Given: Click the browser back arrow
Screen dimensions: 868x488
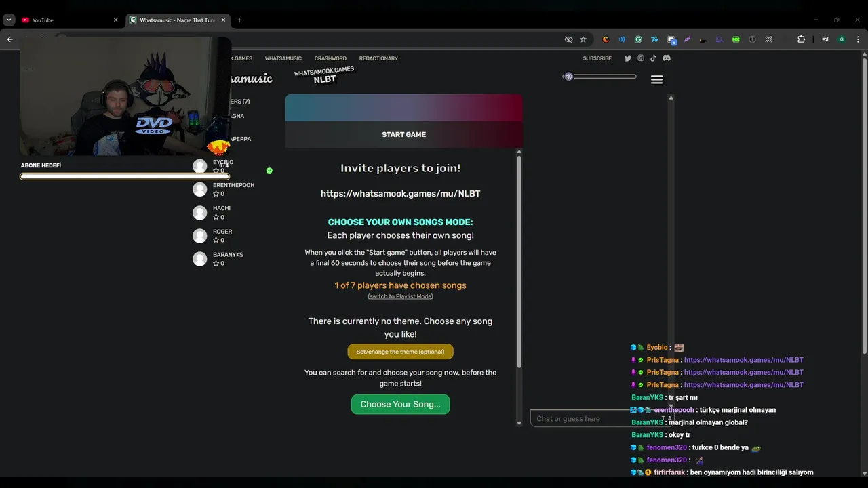Looking at the screenshot, I should click(9, 39).
